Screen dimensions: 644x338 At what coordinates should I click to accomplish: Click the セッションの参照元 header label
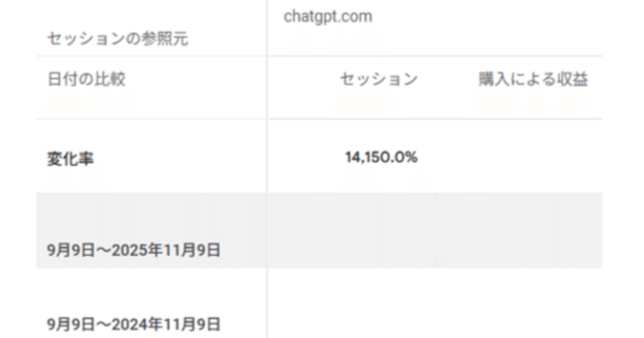click(118, 39)
